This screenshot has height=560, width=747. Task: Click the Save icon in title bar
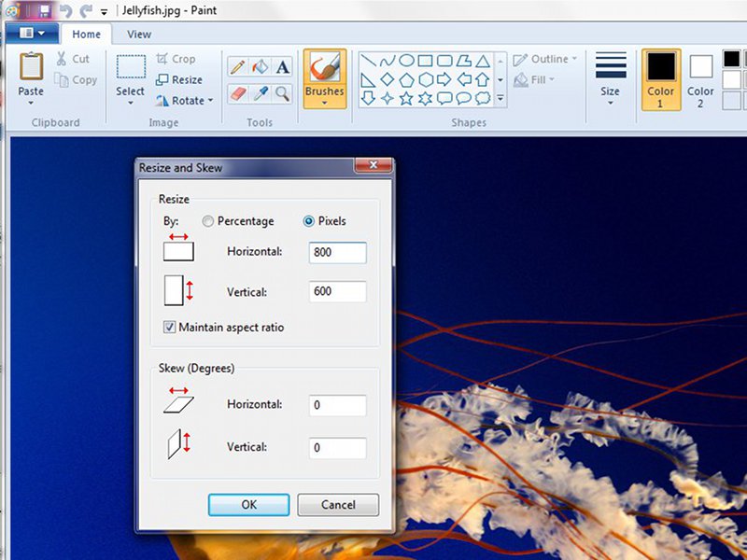coord(45,10)
